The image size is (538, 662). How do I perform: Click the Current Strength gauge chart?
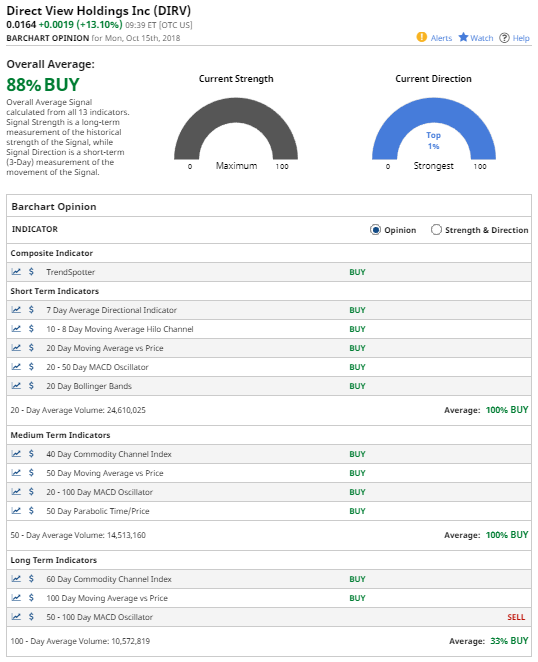tap(236, 129)
